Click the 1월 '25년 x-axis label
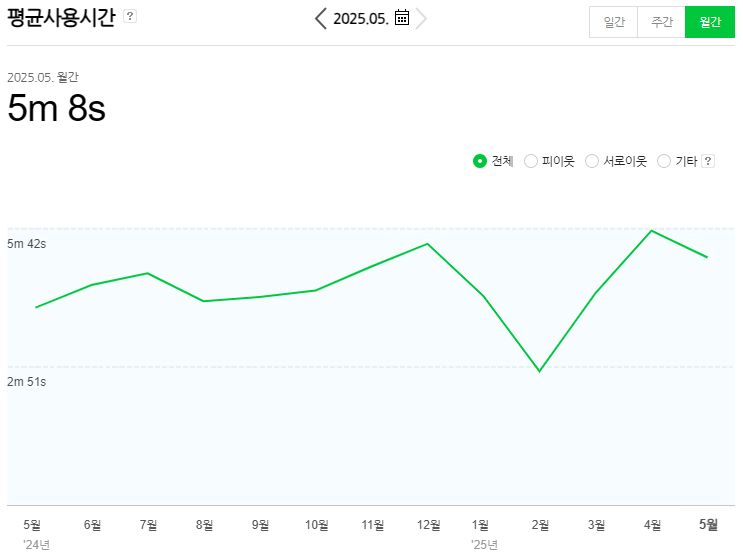743x556 pixels. [481, 524]
